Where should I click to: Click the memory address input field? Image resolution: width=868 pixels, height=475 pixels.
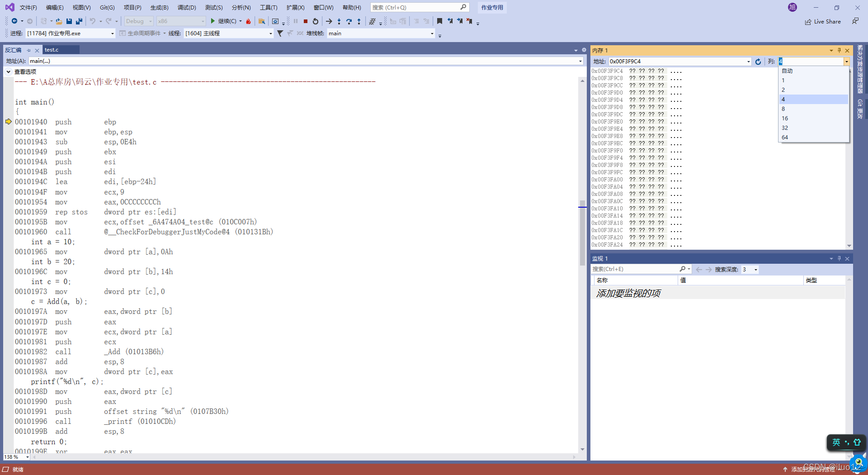click(x=677, y=62)
